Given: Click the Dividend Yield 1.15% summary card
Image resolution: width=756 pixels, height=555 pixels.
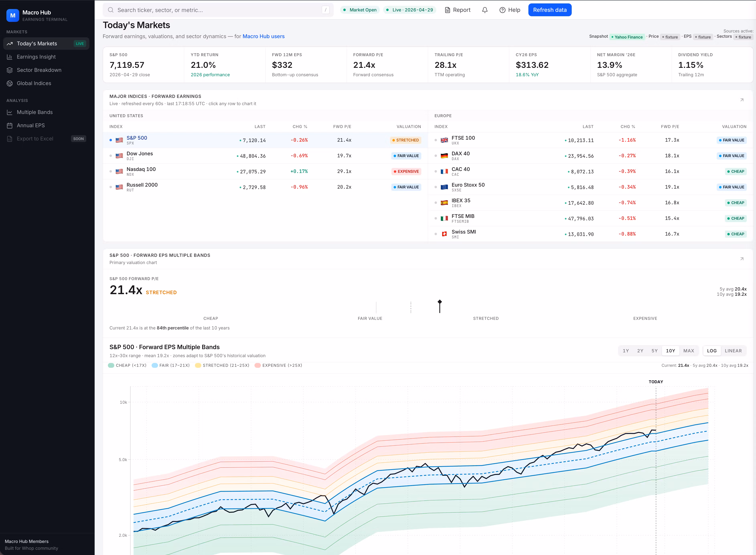Looking at the screenshot, I should coord(712,65).
